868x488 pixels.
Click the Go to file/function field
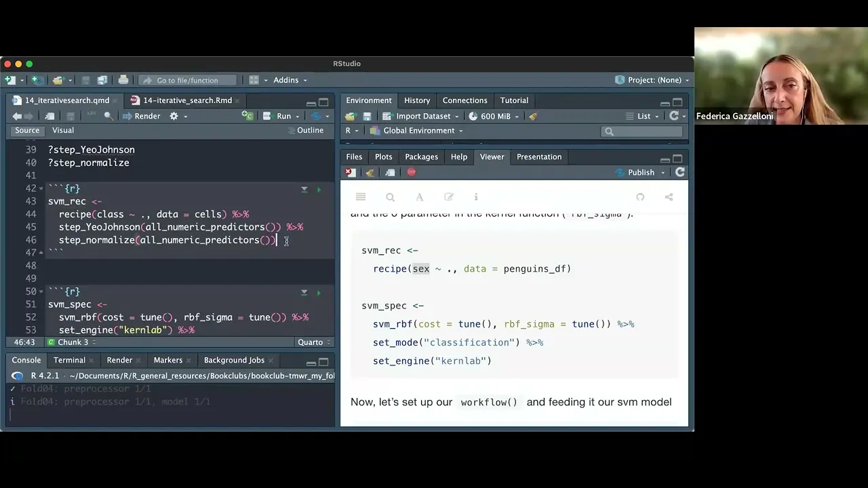[x=187, y=80]
